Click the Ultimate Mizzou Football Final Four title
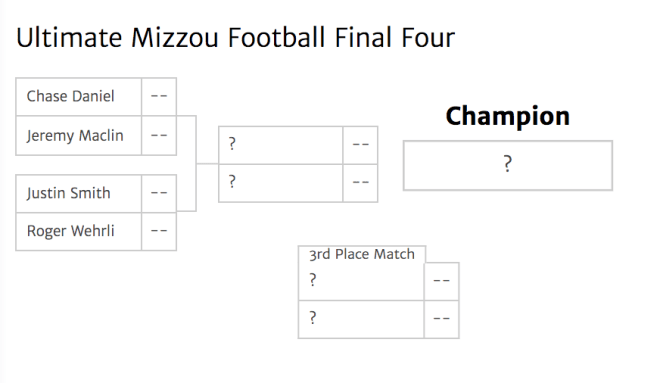 (236, 37)
